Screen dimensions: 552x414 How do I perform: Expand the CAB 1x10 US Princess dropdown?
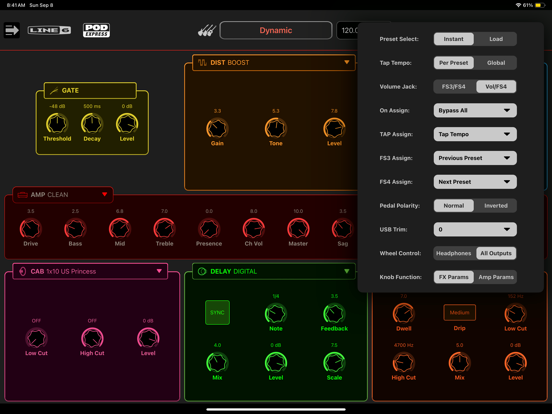(x=159, y=271)
